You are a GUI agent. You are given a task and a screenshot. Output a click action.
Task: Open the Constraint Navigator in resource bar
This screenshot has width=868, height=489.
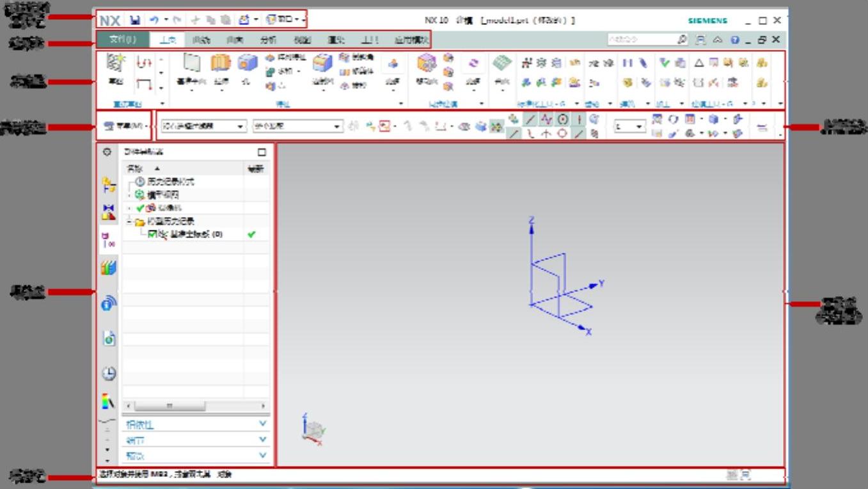click(x=109, y=213)
